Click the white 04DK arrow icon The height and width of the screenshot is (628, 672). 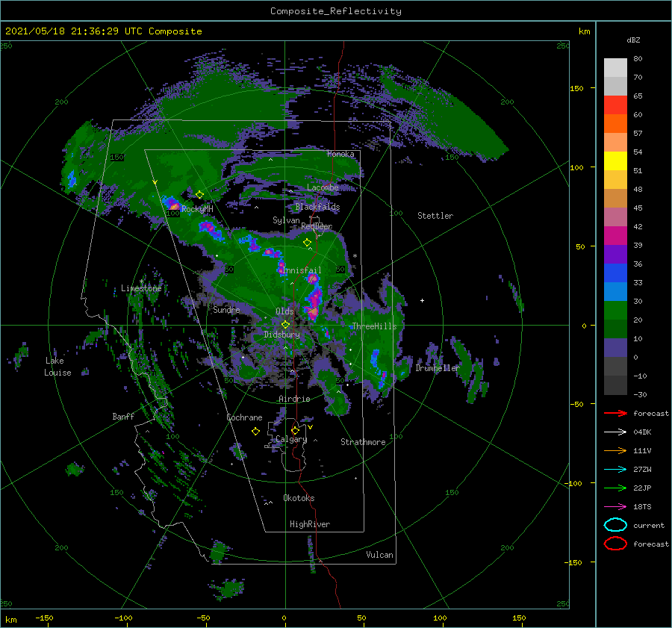click(x=615, y=432)
